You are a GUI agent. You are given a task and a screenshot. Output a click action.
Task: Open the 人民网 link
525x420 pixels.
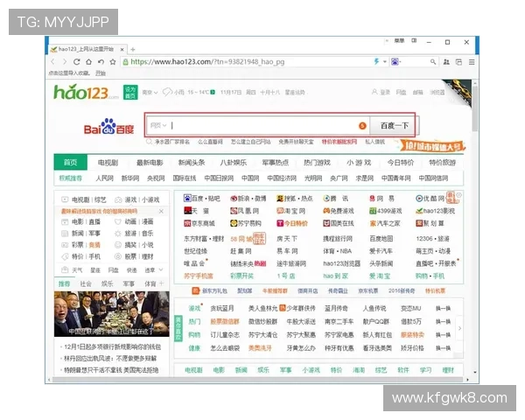pos(104,178)
